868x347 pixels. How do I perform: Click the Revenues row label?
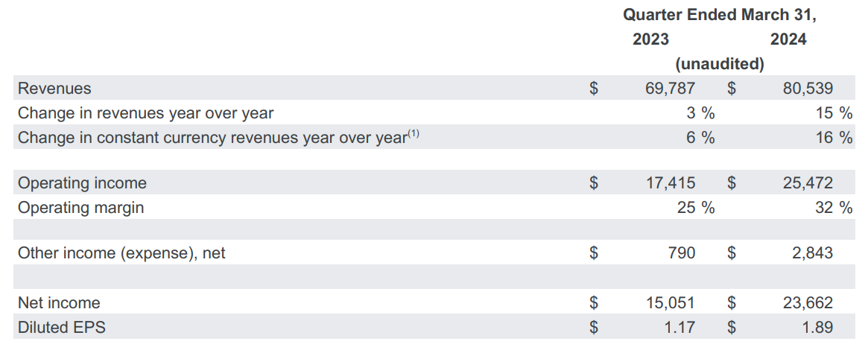pos(54,89)
